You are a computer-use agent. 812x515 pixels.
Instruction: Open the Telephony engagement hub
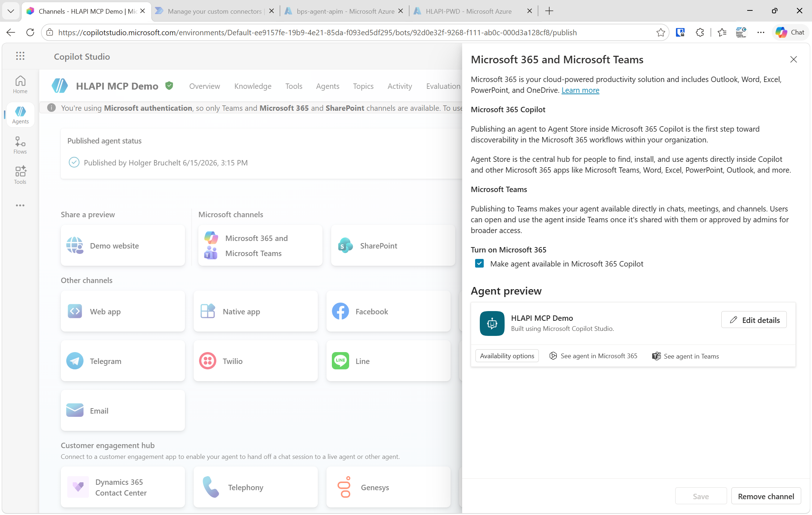click(256, 487)
